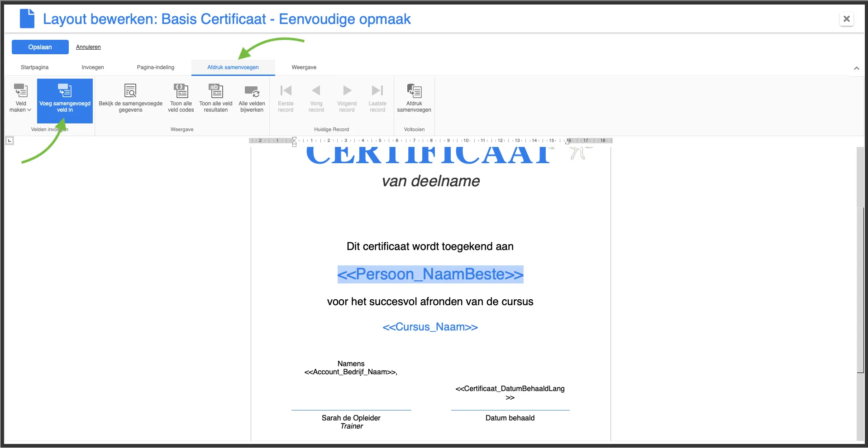Screen dimensions: 868x448
Task: Start 'Afdruk samenvoegen' under Voltooien
Action: click(414, 97)
